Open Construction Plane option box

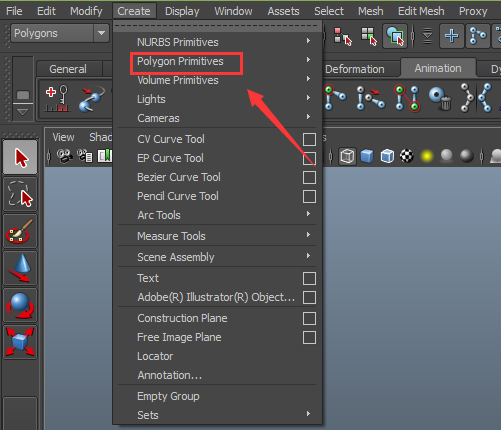pyautogui.click(x=309, y=318)
